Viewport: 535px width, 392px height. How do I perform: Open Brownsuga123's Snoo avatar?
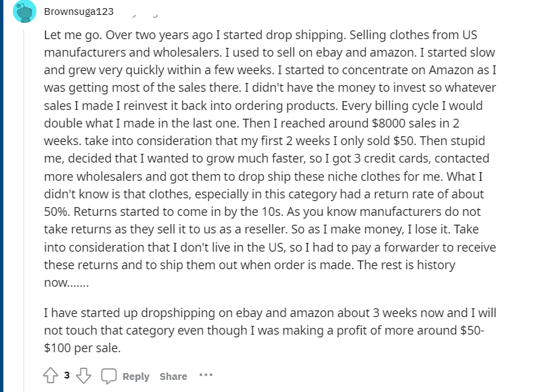coord(24,11)
